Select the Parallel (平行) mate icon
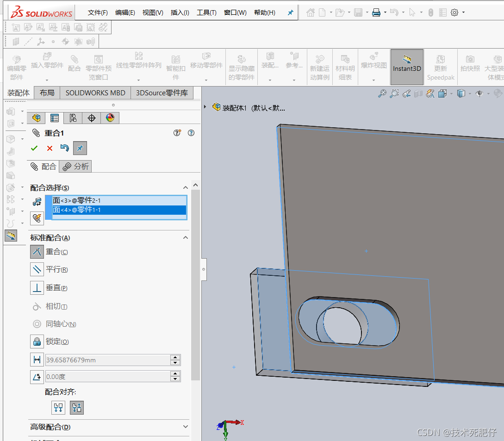The image size is (504, 441). coord(37,269)
